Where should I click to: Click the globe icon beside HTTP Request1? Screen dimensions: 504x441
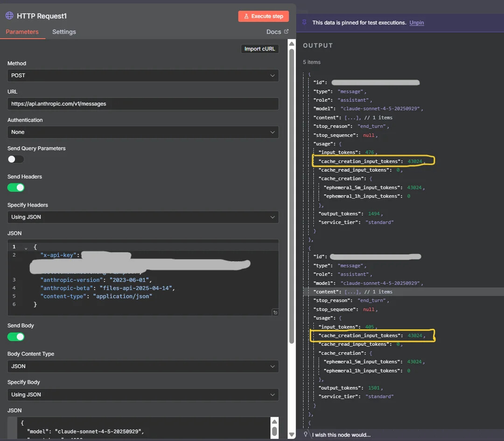[9, 16]
